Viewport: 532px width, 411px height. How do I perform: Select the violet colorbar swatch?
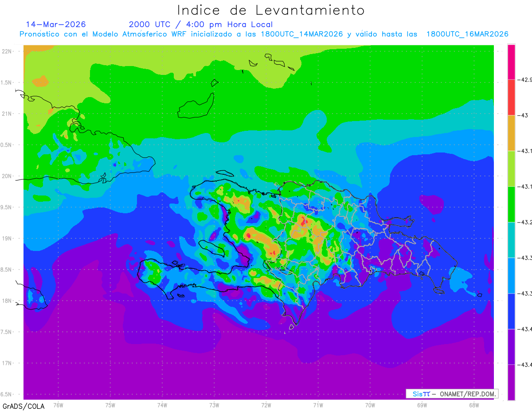(511, 347)
